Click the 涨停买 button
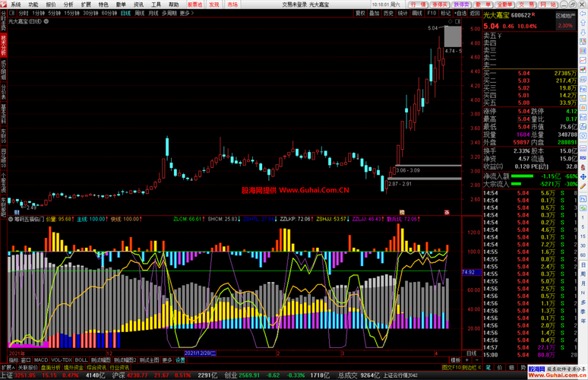 [440, 5]
